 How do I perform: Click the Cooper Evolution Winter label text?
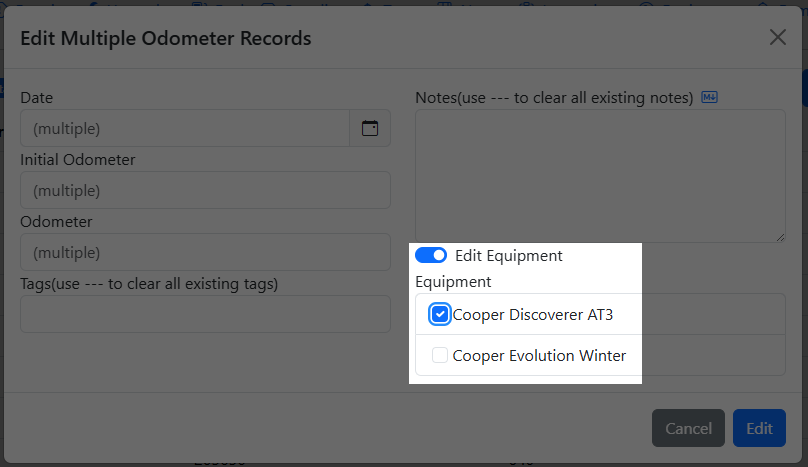coord(539,355)
